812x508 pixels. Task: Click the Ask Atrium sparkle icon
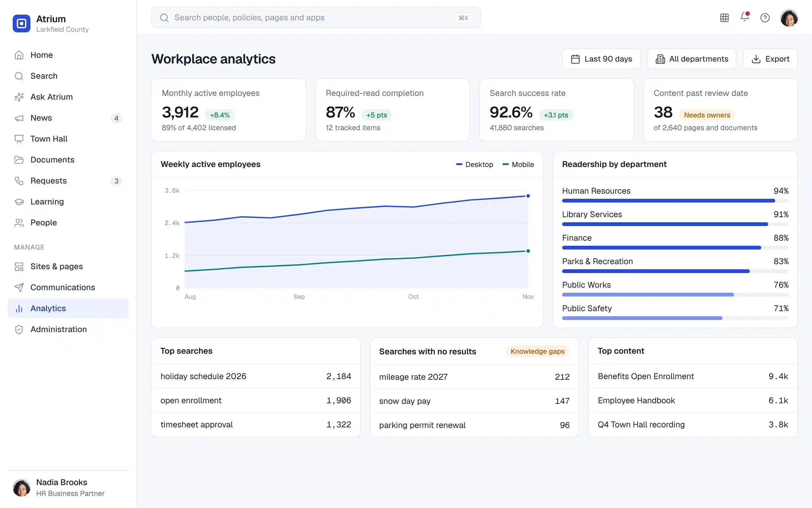click(x=19, y=97)
